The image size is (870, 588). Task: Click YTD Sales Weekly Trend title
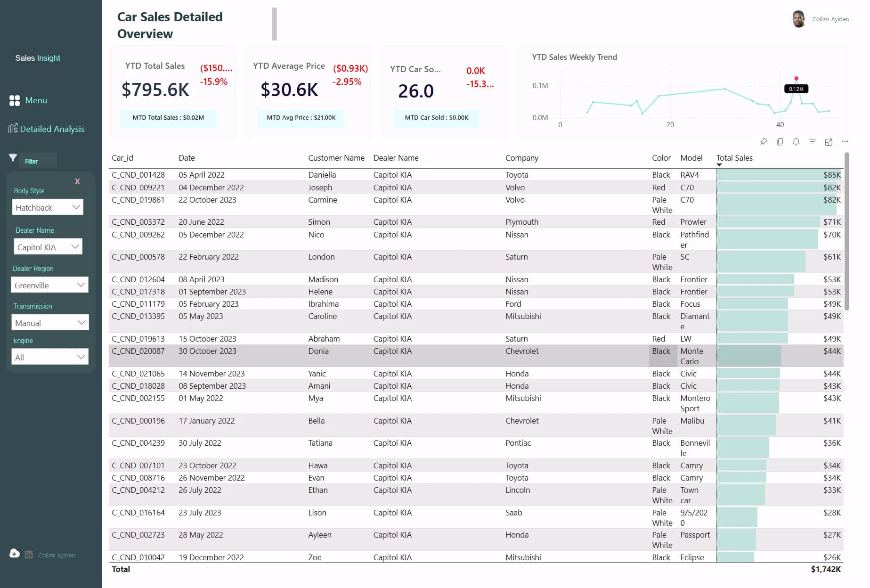pos(574,57)
